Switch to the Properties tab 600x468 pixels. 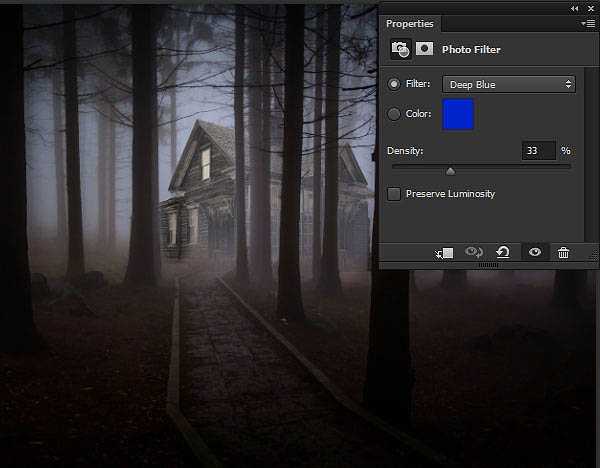(x=410, y=23)
